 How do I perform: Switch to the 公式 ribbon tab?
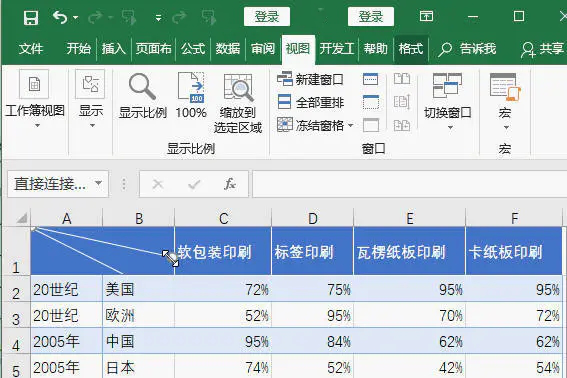tap(193, 48)
